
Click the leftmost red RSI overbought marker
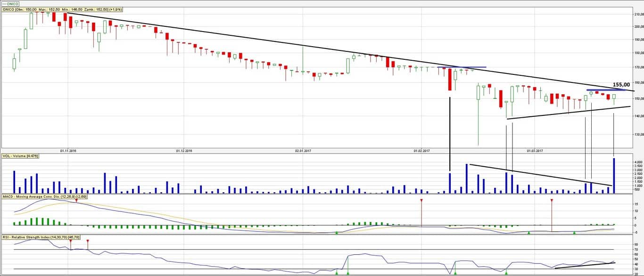70,241
